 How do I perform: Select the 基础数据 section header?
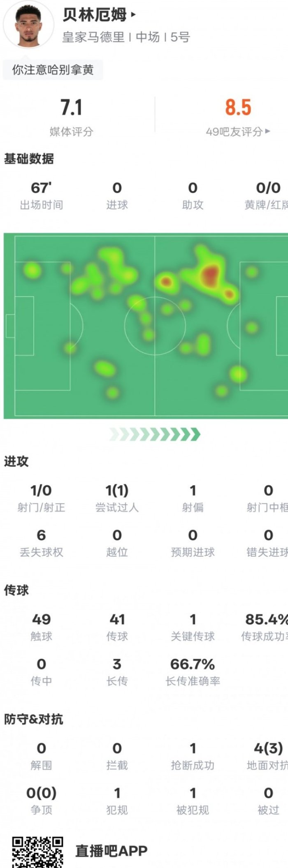(29, 159)
